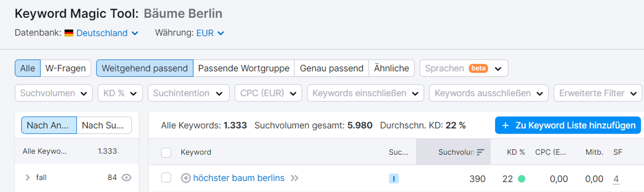Viewport: 644px width, 192px height.
Task: Select Alle Keywo... in the left panel
Action: [x=45, y=151]
